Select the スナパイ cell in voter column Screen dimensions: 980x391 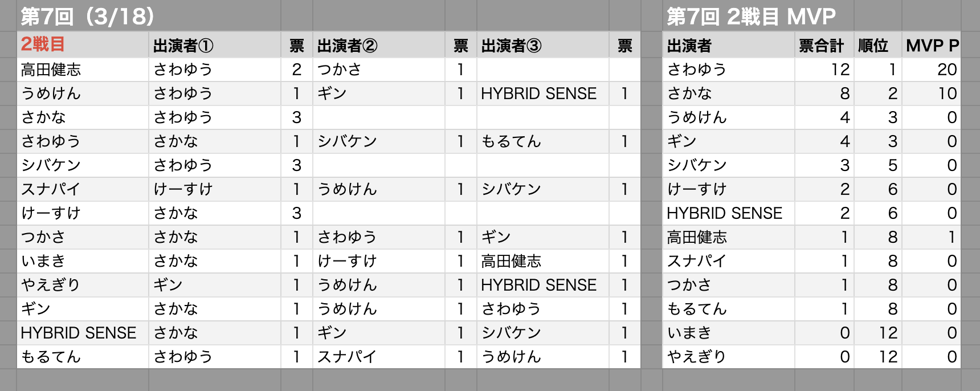(83, 189)
